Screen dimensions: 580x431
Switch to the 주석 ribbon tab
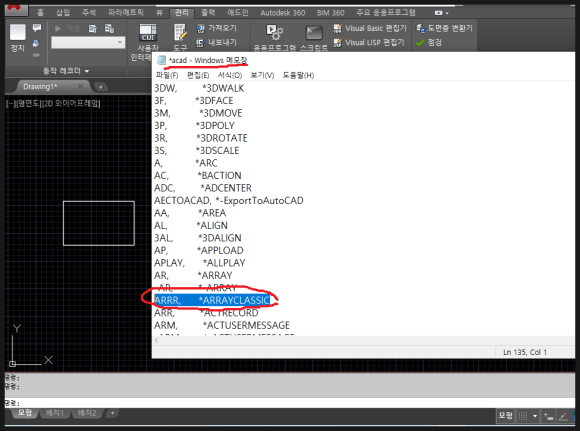pyautogui.click(x=89, y=13)
